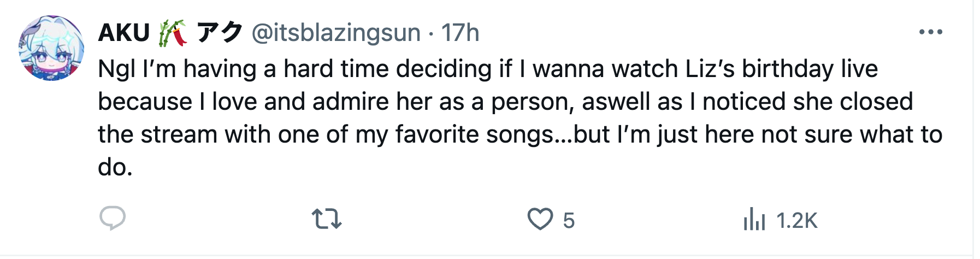Click the AKU profile avatar picture
The image size is (980, 259).
click(51, 48)
